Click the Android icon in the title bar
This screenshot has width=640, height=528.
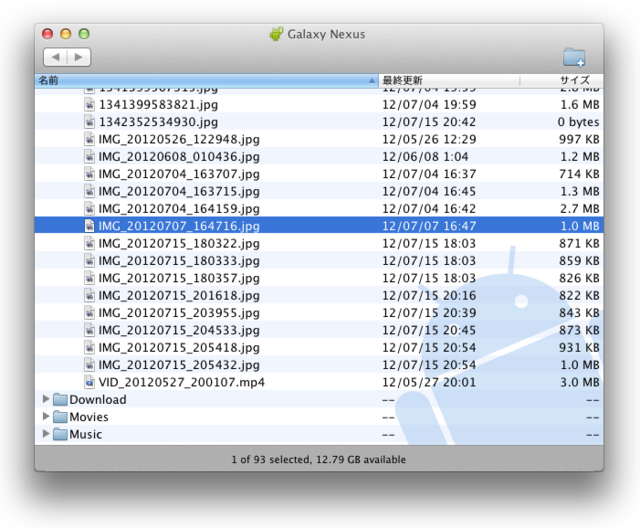pyautogui.click(x=276, y=34)
